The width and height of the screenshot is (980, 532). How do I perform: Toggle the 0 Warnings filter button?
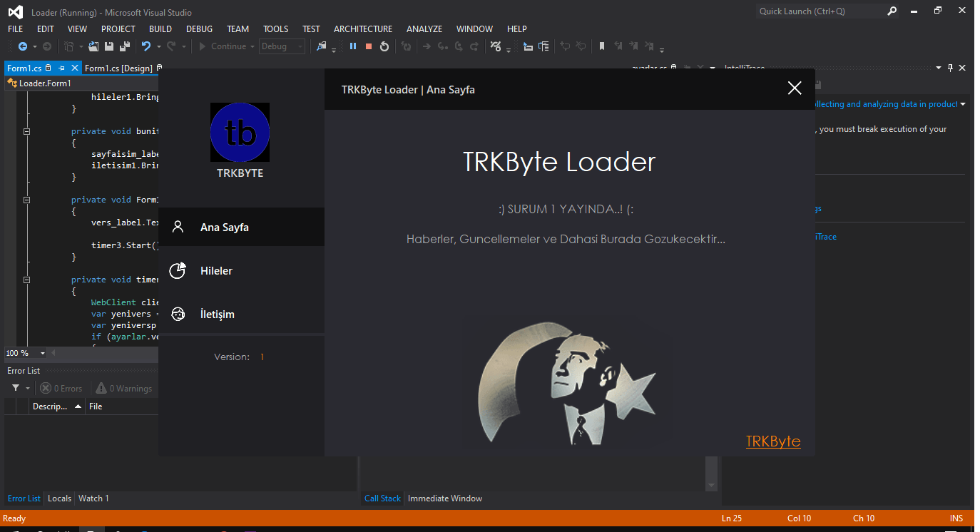point(125,389)
